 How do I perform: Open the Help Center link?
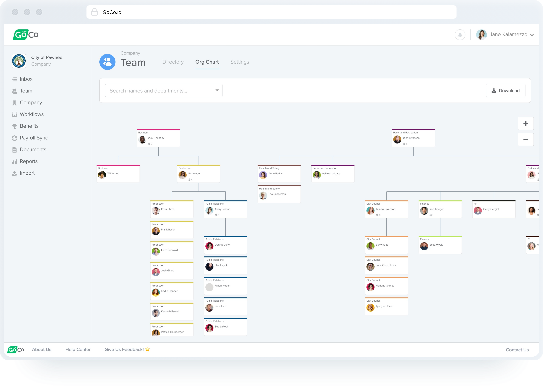[78, 349]
